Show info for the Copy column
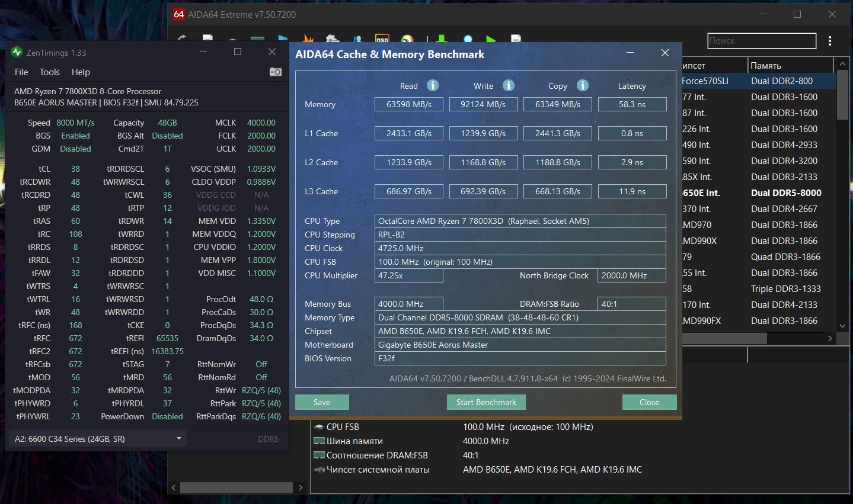The image size is (853, 504). pyautogui.click(x=583, y=85)
